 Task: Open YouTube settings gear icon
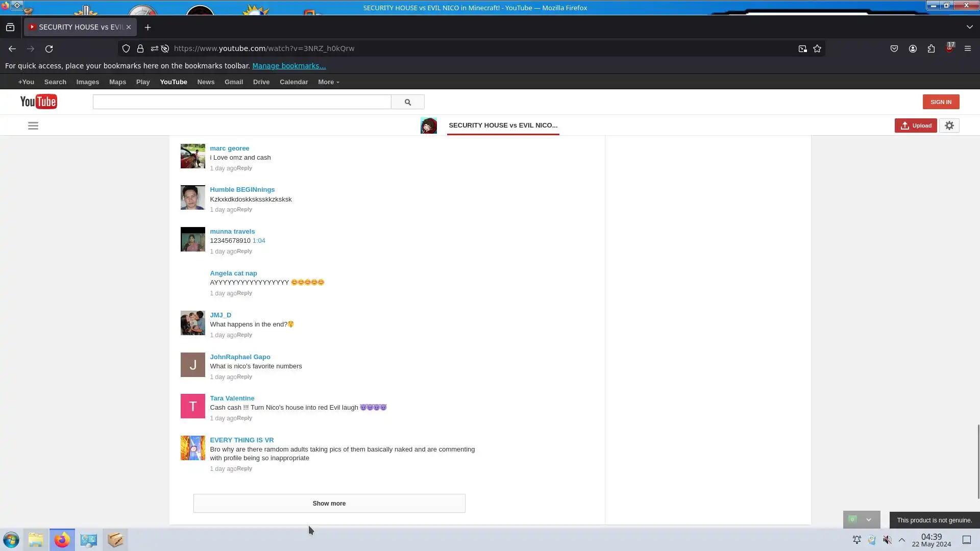click(949, 126)
